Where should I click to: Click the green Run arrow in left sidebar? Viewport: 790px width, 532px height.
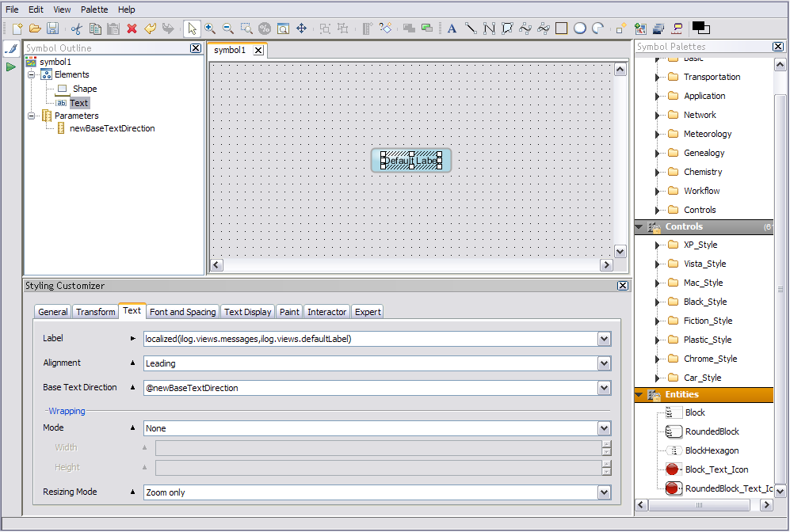click(11, 67)
